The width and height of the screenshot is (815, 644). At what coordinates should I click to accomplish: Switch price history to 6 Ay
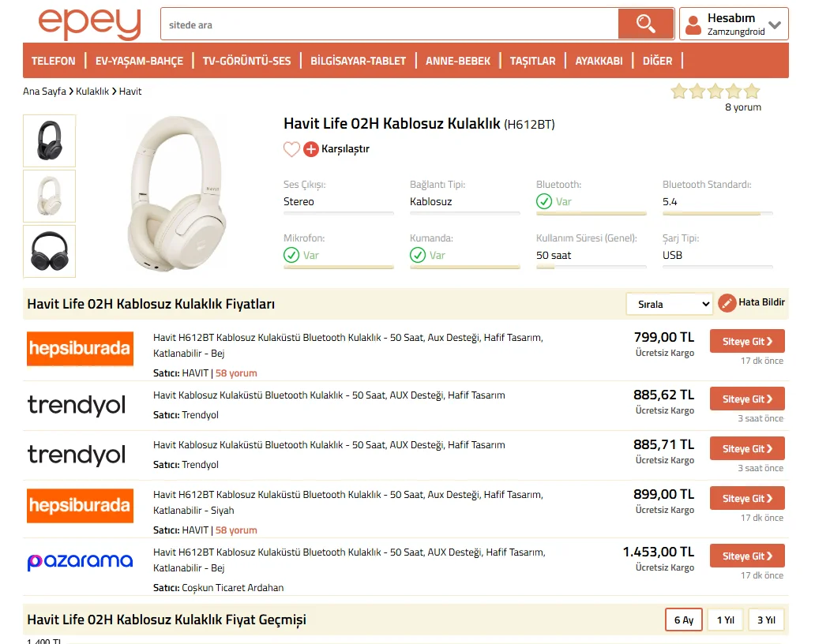tap(683, 620)
